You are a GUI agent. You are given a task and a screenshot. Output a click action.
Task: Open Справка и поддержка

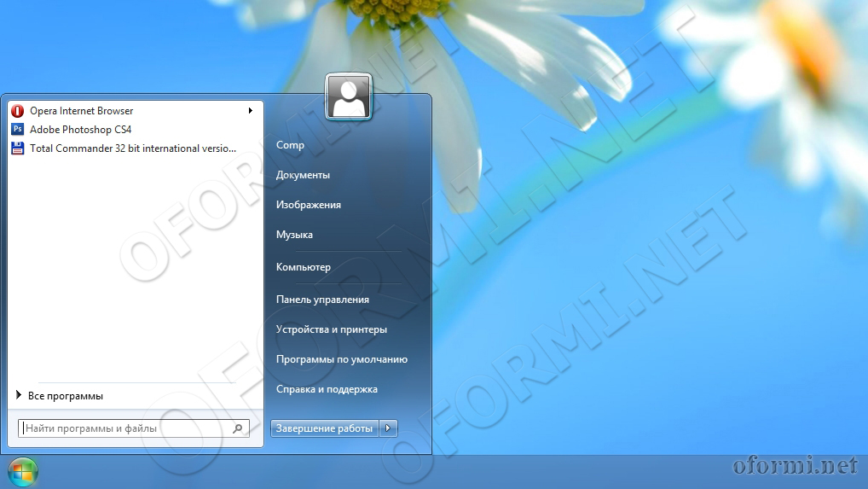[x=327, y=389]
